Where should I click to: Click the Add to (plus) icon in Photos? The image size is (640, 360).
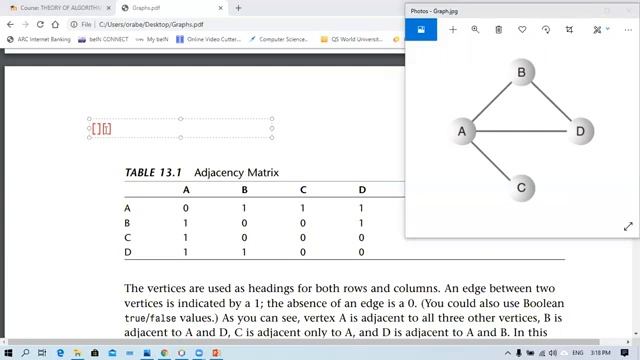(453, 29)
